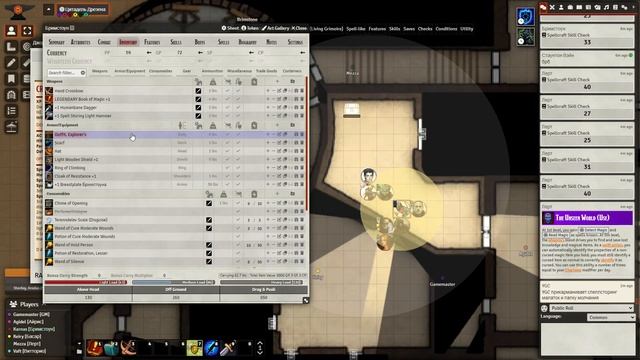
Task: Add new item in Weapons section header
Action: pos(277,82)
